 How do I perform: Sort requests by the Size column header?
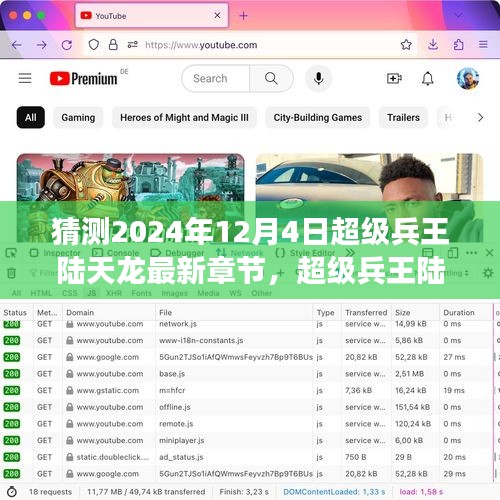(x=415, y=312)
